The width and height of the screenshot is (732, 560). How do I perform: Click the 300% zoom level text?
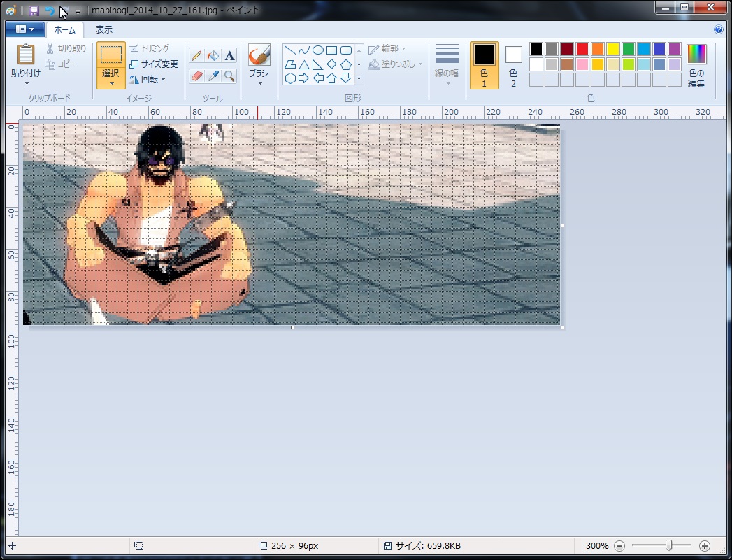point(597,545)
